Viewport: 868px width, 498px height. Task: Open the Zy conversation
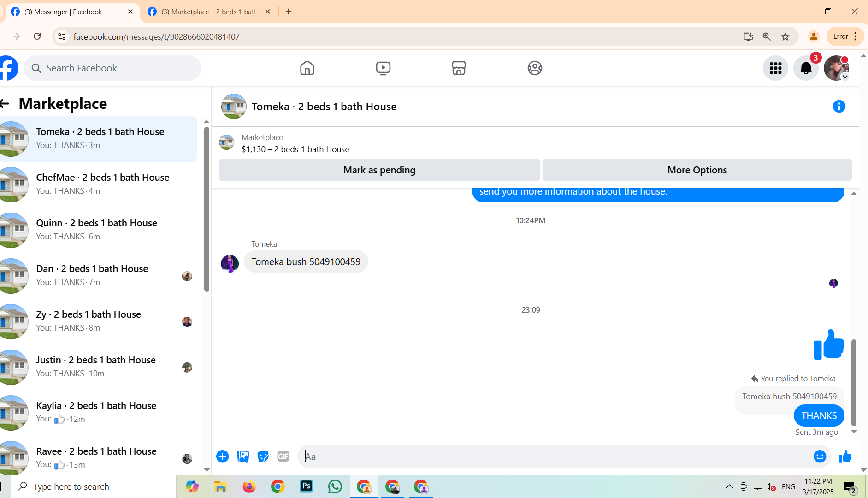(x=99, y=321)
